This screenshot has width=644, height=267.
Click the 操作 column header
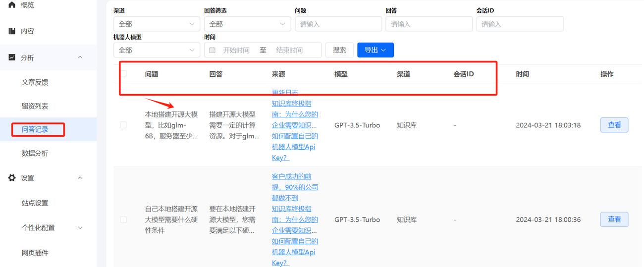coord(607,74)
